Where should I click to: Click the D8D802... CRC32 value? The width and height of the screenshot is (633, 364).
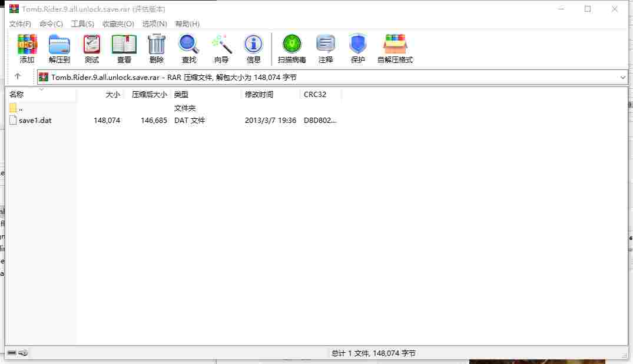coord(320,120)
